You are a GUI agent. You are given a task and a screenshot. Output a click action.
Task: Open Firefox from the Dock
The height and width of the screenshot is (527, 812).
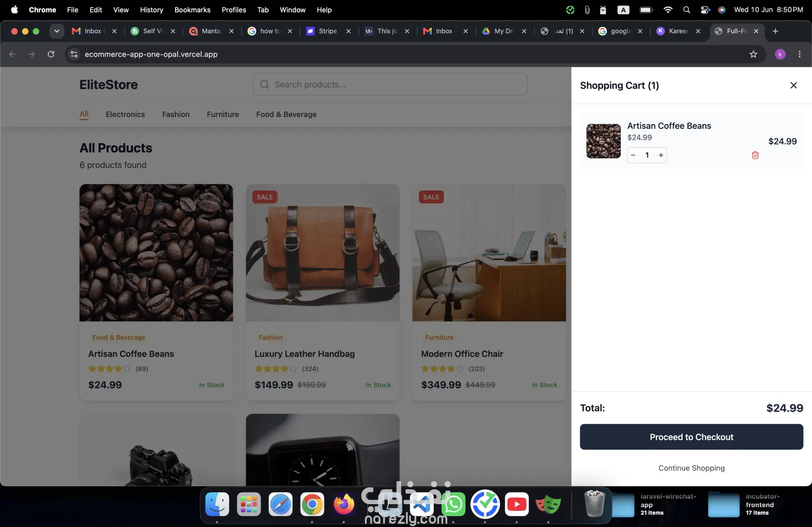point(344,504)
